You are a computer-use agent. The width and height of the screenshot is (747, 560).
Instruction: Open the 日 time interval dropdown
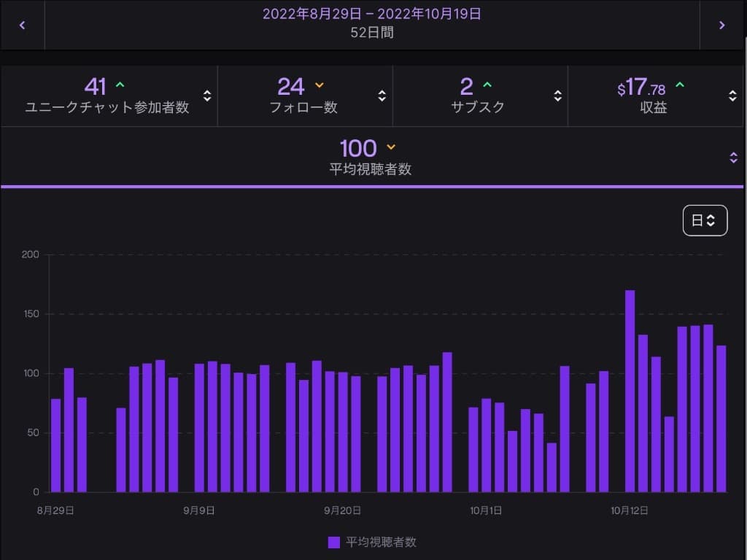click(705, 219)
